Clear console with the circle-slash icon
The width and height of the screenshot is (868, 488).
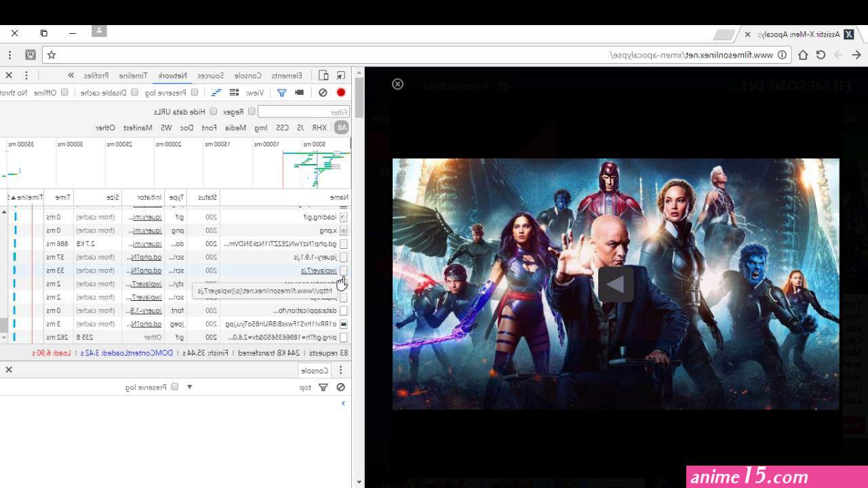pos(341,387)
